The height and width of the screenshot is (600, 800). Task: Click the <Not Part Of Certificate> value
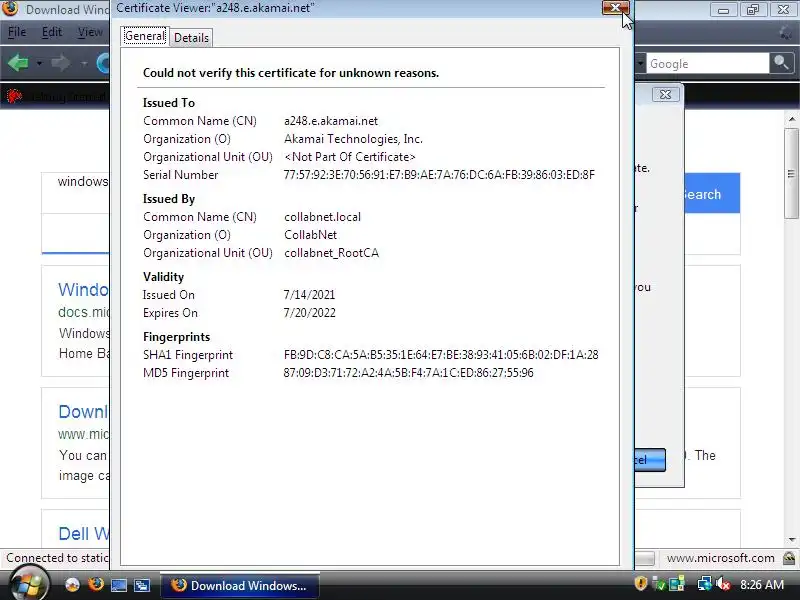click(349, 157)
